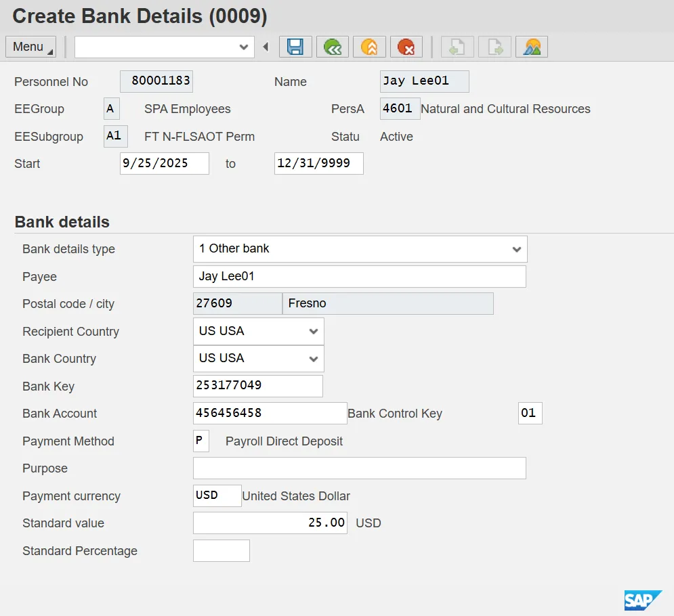This screenshot has height=616, width=674.
Task: Click the 'Create Bank Details (0009)' title
Action: tap(140, 16)
